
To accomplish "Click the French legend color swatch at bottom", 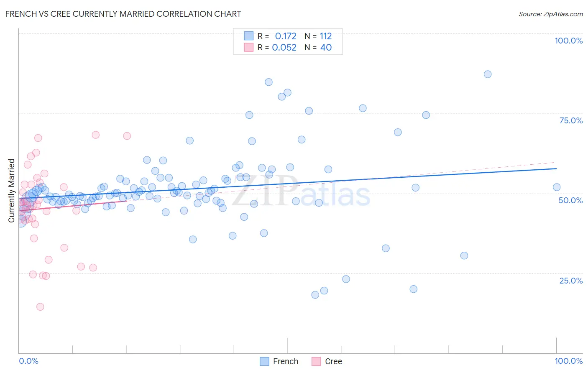I will tap(264, 361).
